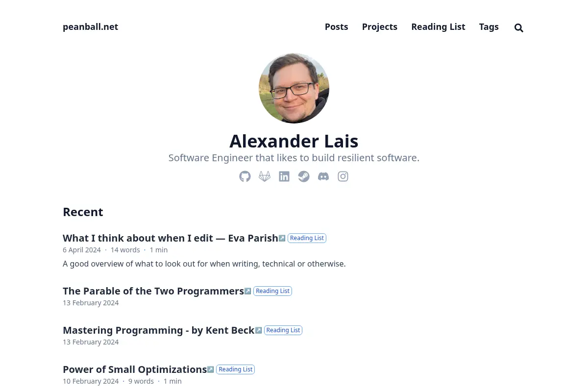
Task: Click external-link arrow beside Kent Beck title
Action: pos(258,330)
